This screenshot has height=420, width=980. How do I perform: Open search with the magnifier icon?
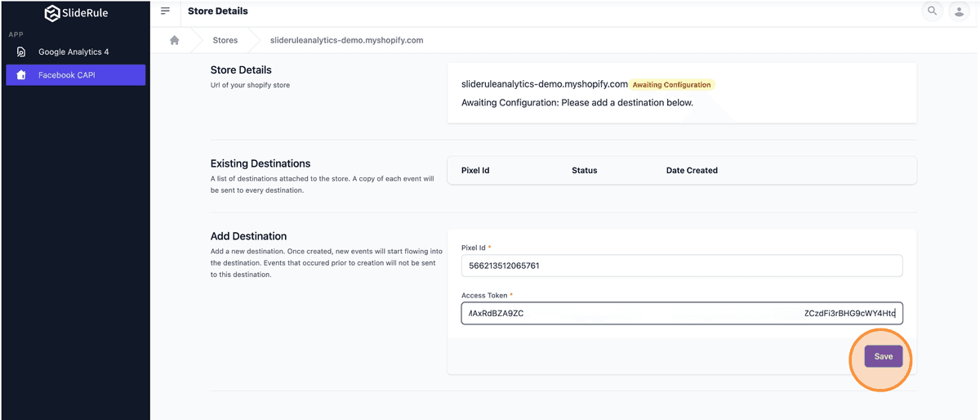coord(932,11)
